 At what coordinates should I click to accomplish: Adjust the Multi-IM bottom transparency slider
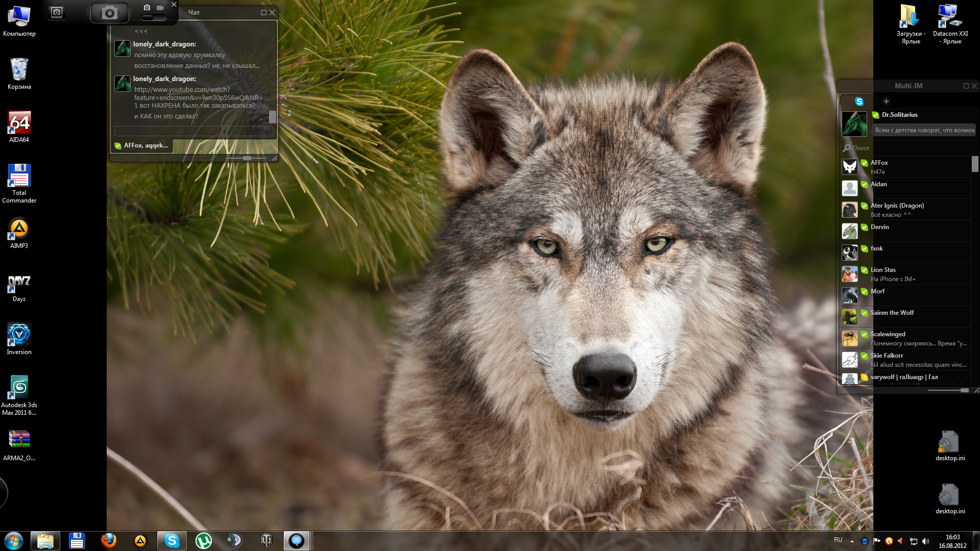pos(964,390)
